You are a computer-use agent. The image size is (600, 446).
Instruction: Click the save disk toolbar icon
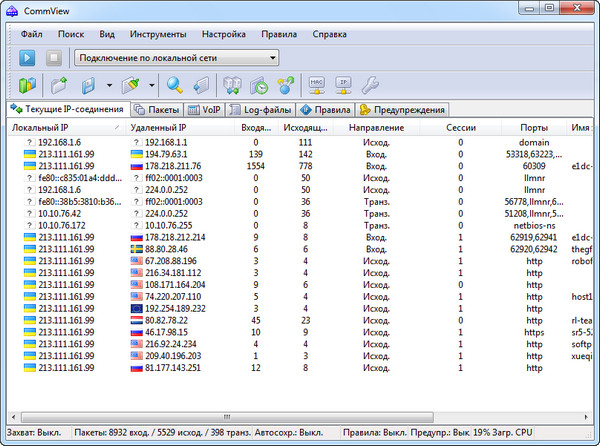(x=89, y=85)
